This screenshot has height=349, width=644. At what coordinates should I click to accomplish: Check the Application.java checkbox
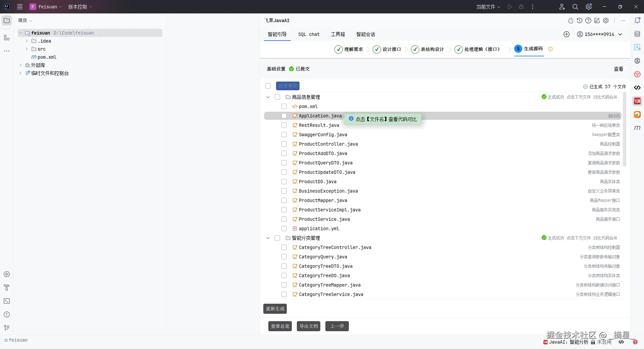pos(284,116)
